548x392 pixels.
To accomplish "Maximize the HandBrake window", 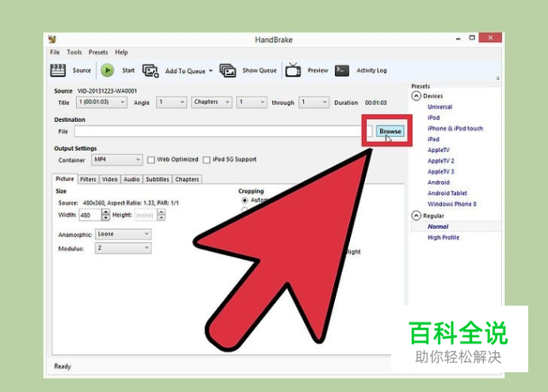I will 472,37.
